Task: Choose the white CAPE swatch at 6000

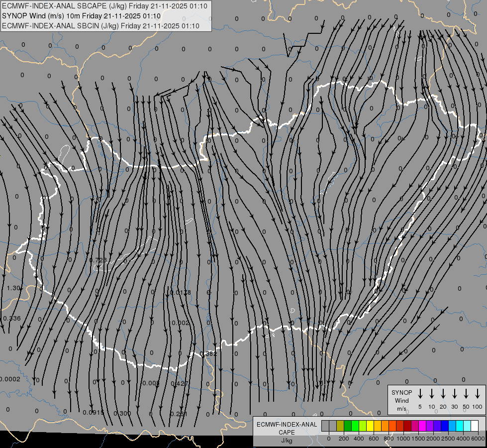Action: [x=474, y=426]
